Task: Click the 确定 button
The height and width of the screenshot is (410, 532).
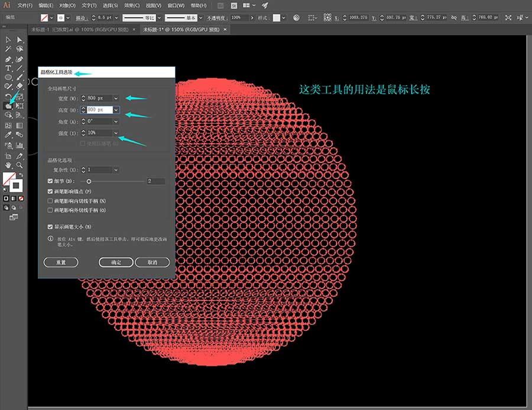Action: [116, 262]
